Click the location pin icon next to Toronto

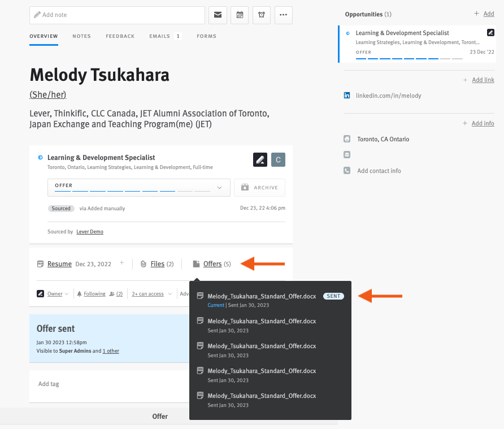coord(346,138)
